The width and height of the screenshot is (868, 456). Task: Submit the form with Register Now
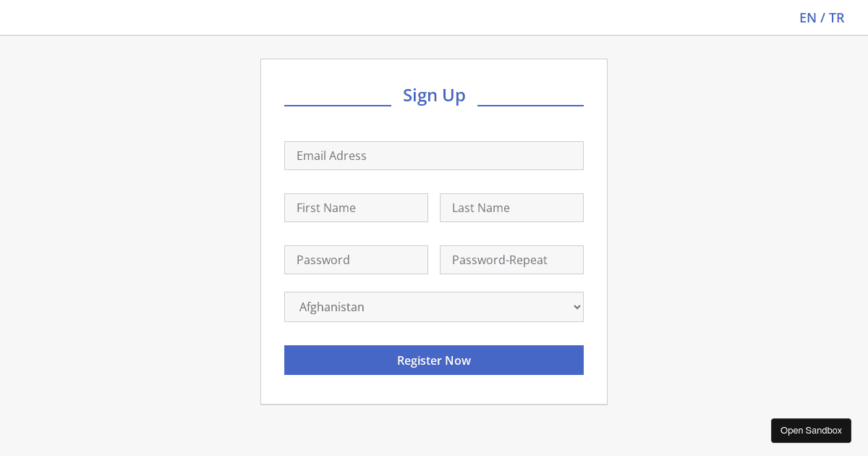coord(434,360)
